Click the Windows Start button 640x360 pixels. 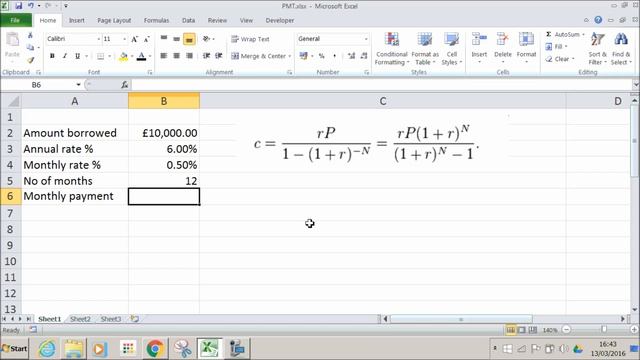click(x=15, y=349)
